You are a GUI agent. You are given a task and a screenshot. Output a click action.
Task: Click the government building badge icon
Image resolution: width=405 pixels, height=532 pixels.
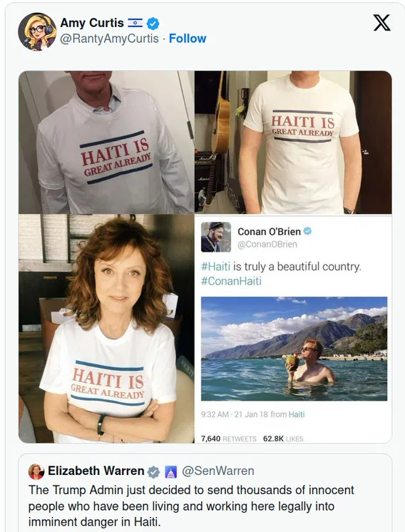coord(171,472)
